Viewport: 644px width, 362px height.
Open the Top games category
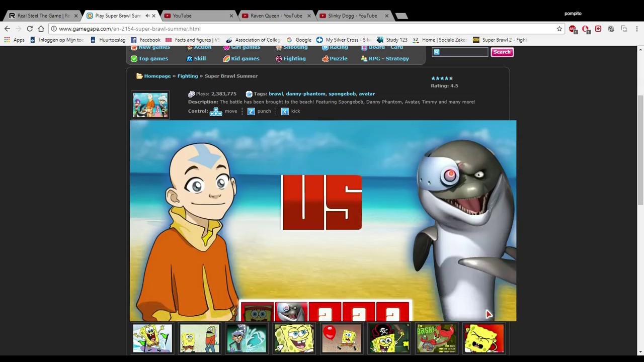coord(149,58)
